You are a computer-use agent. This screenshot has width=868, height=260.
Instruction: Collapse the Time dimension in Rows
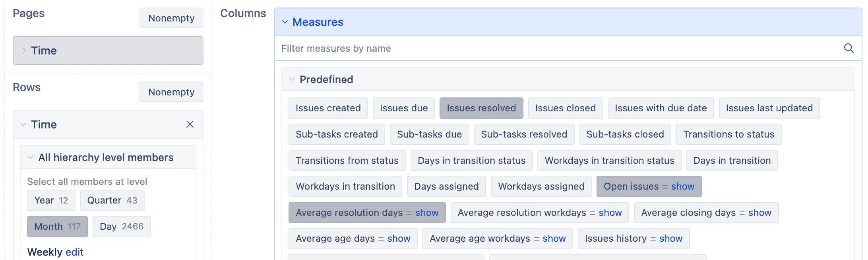click(x=23, y=124)
